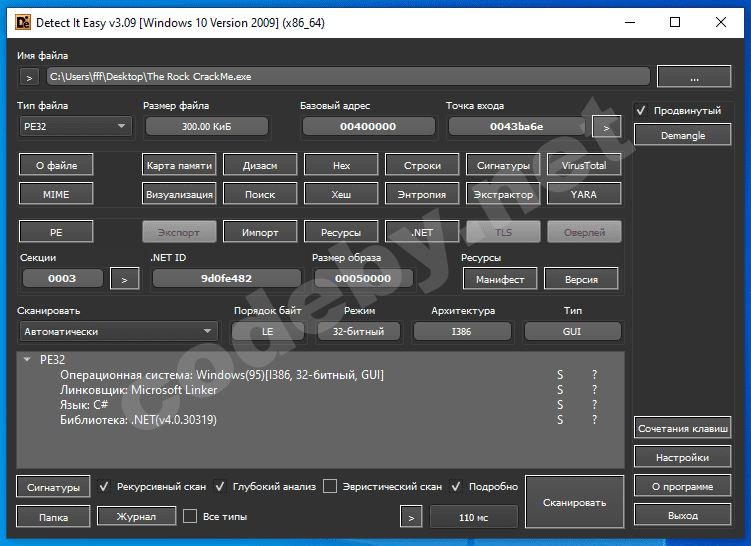Click the arrow button left of scan time

pos(410,517)
